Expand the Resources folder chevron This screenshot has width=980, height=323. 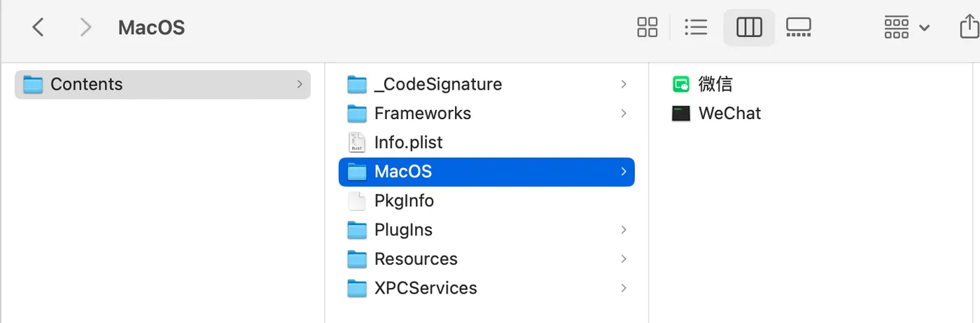click(x=623, y=259)
